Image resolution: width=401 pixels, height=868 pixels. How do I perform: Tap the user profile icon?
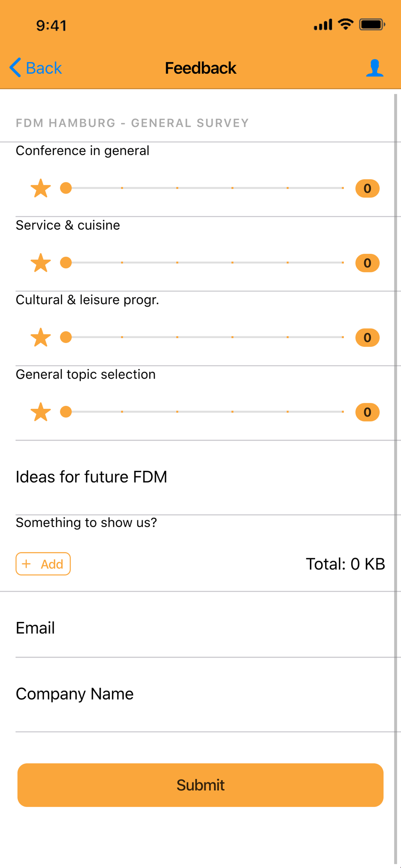pos(375,68)
